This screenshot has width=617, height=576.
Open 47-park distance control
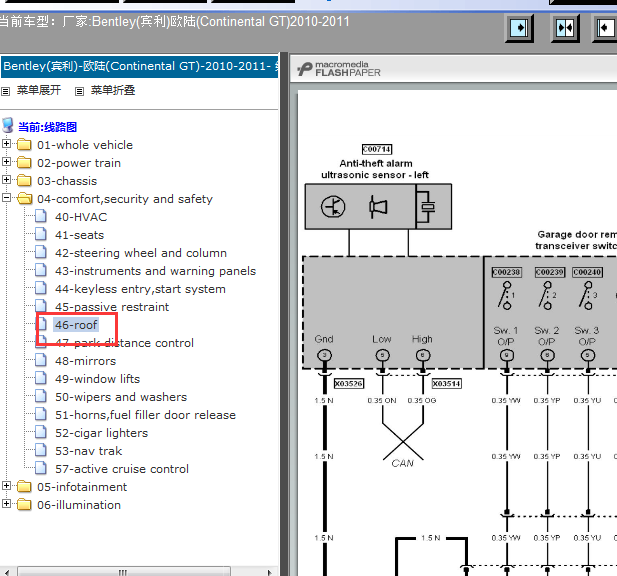(124, 343)
